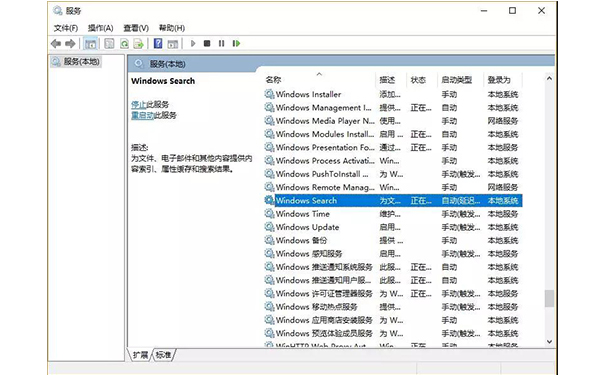Click gear icon beside Windows 应用商店安装服务
The image size is (605, 375).
coord(269,320)
